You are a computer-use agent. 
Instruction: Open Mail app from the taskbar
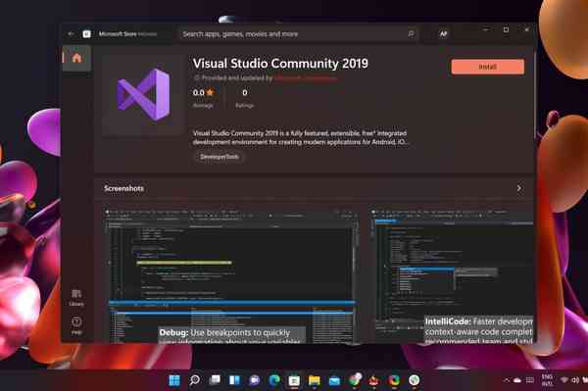[334, 380]
